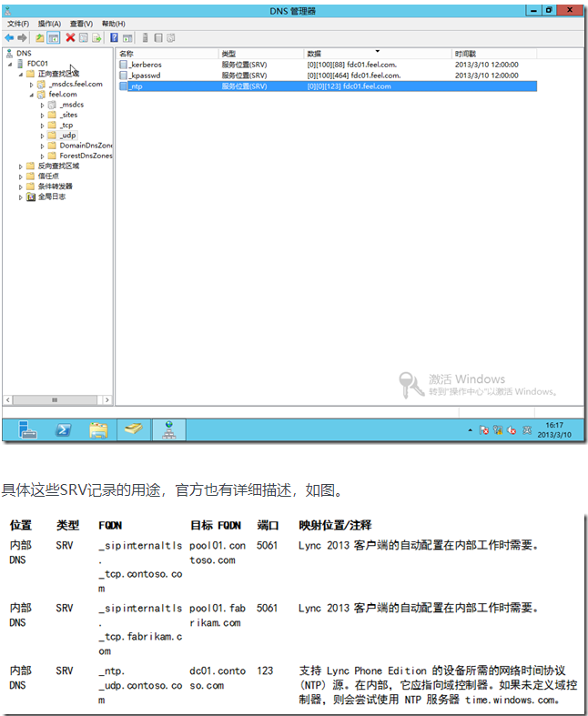Screen dimensions: 588x716
Task: Click the yellow notebook taskbar icon
Action: [134, 429]
